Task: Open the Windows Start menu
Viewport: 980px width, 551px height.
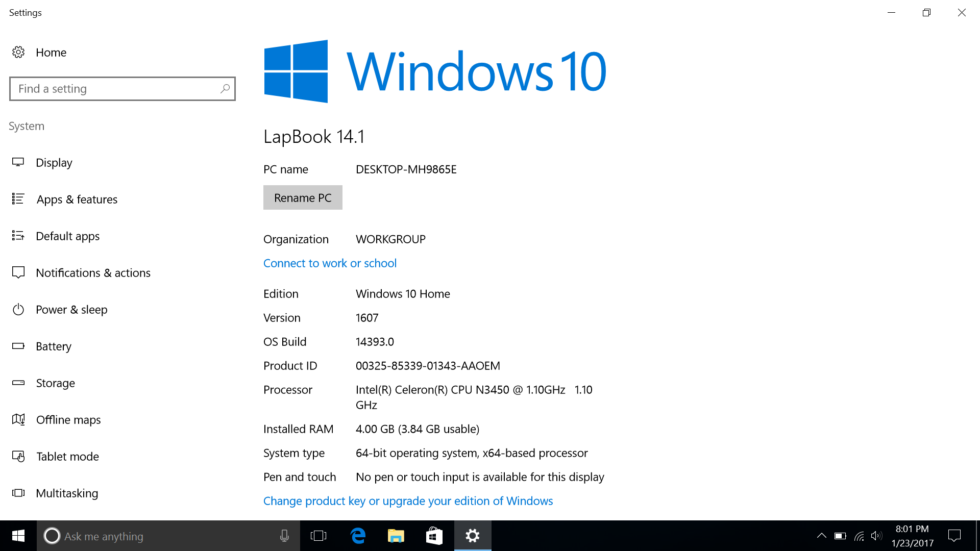Action: click(18, 536)
